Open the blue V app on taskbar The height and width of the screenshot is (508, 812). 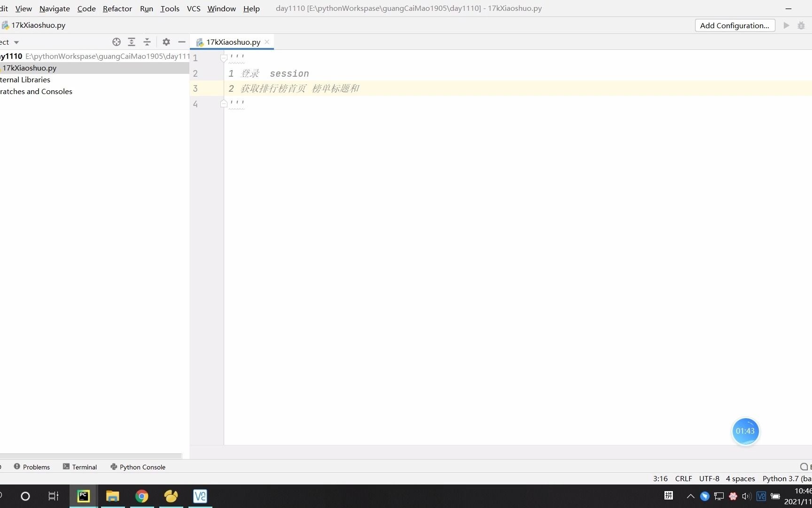[x=200, y=496]
